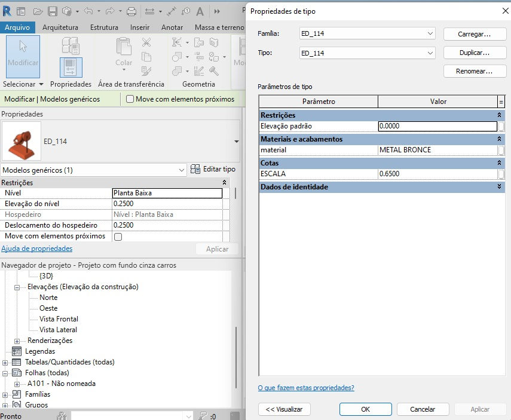The image size is (511, 420).
Task: Open the Undo history dropdown arrow
Action: [x=99, y=11]
